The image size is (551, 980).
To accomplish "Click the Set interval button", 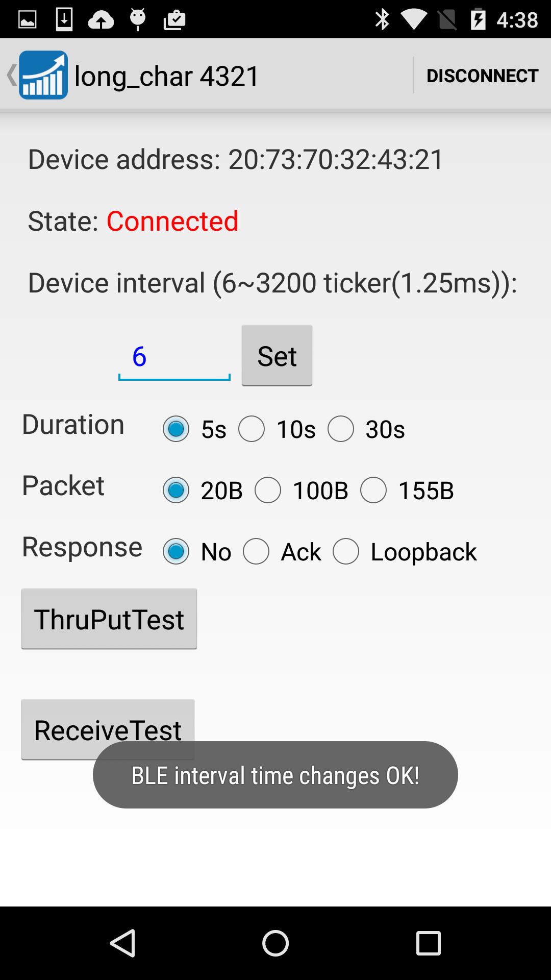I will pos(277,356).
